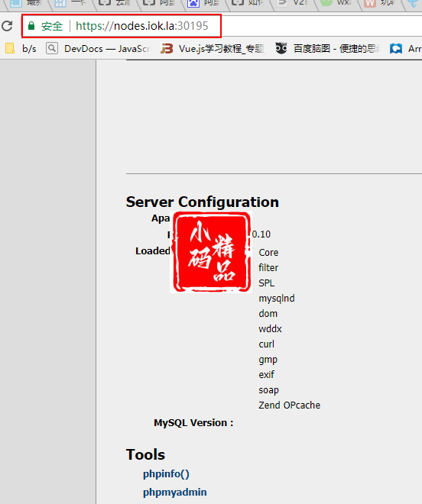422x504 pixels.
Task: Switch to the red W icon tab
Action: click(369, 4)
